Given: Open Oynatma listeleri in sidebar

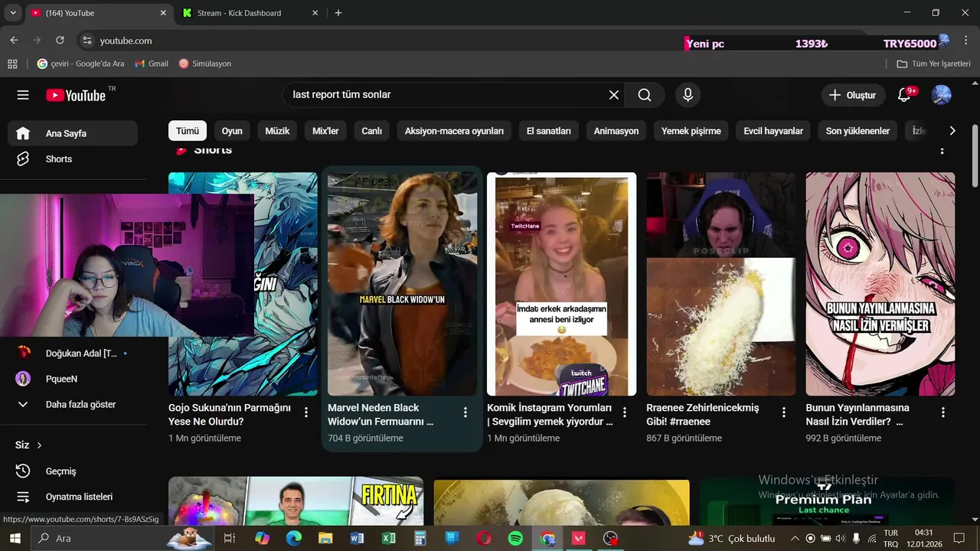Looking at the screenshot, I should tap(73, 497).
